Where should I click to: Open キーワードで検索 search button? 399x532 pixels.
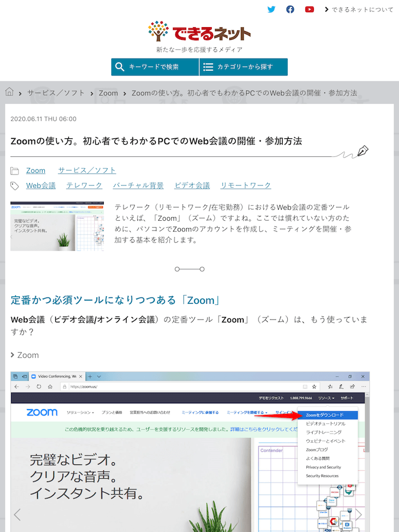tap(154, 67)
